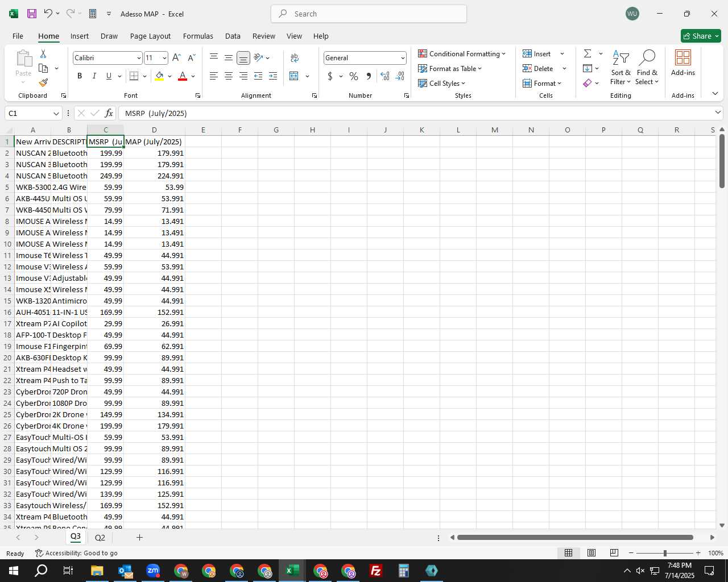
Task: Toggle Center horizontal alignment
Action: [x=229, y=76]
